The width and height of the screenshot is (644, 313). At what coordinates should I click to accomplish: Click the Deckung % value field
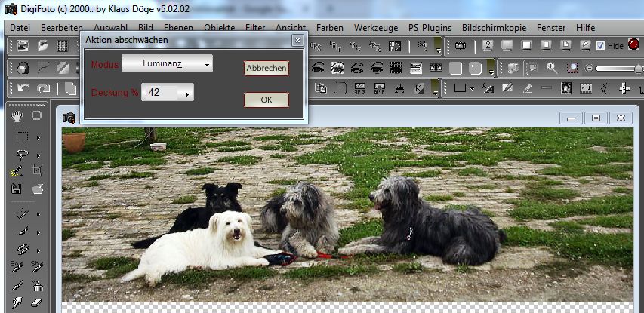(x=160, y=94)
